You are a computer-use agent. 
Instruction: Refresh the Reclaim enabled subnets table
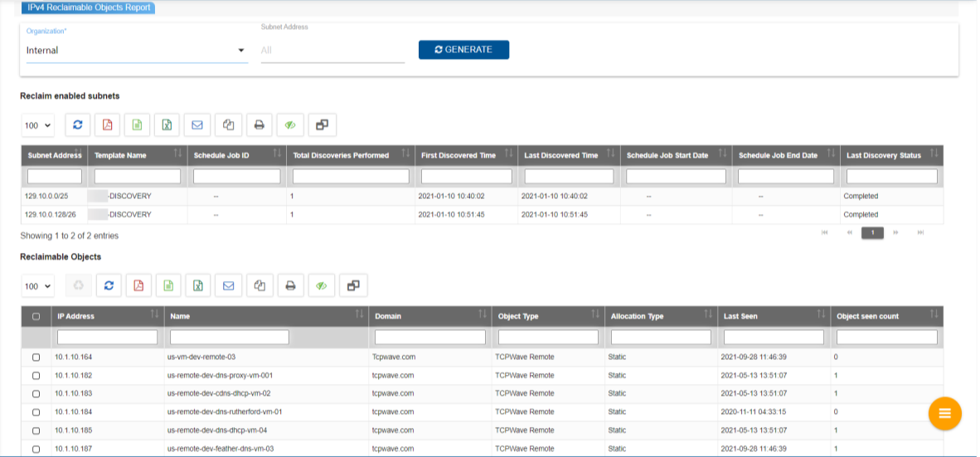pos(77,125)
